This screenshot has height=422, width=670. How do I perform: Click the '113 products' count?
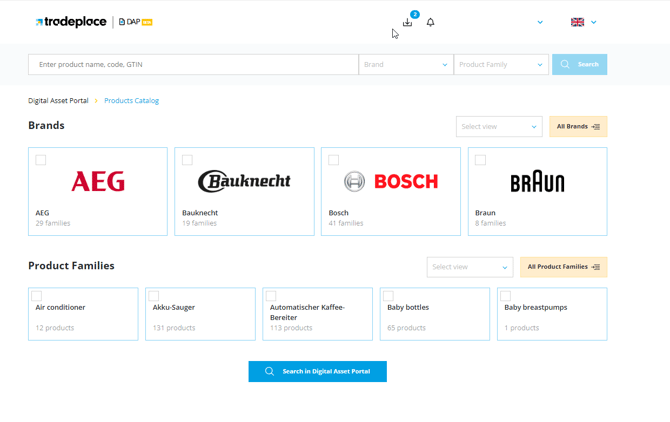pos(291,328)
